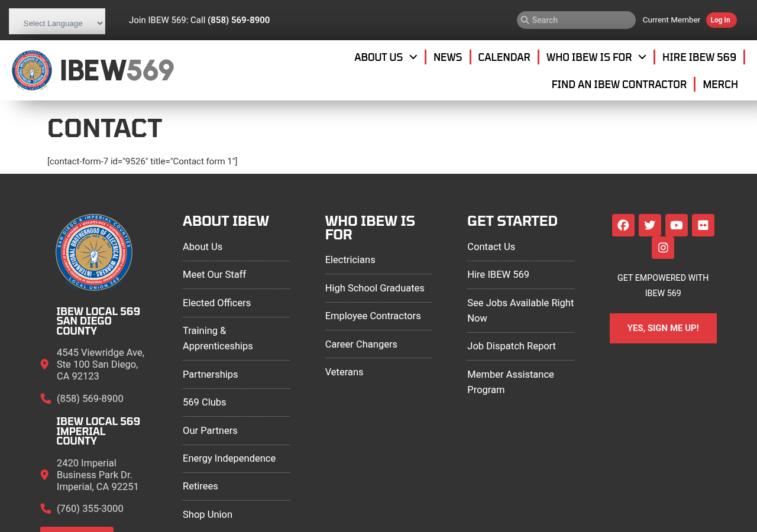This screenshot has width=757, height=532.
Task: Click phone icon beside (760) 355-3000
Action: [46, 509]
